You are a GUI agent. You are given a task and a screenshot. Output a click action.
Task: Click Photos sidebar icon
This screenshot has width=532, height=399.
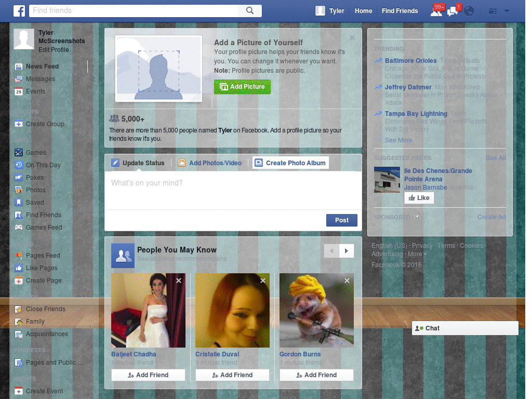click(19, 190)
